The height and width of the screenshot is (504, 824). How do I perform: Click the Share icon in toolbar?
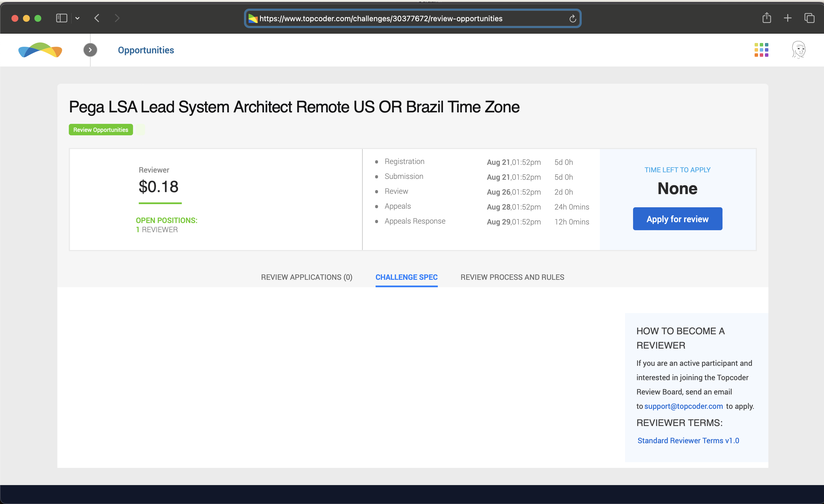point(766,18)
